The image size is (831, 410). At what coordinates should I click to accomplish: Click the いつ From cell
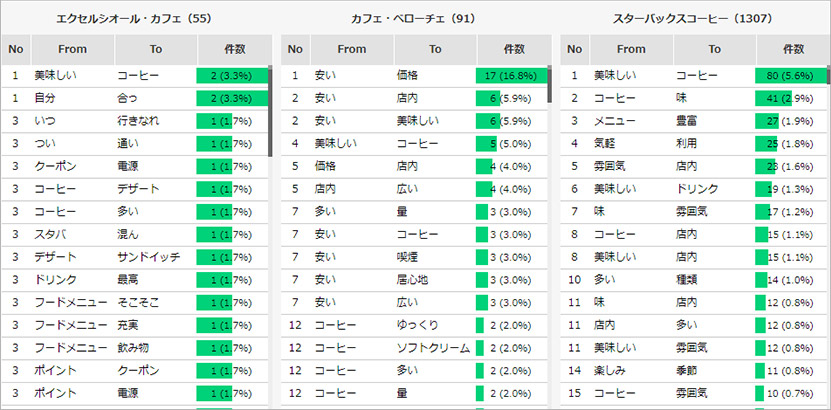pyautogui.click(x=45, y=121)
